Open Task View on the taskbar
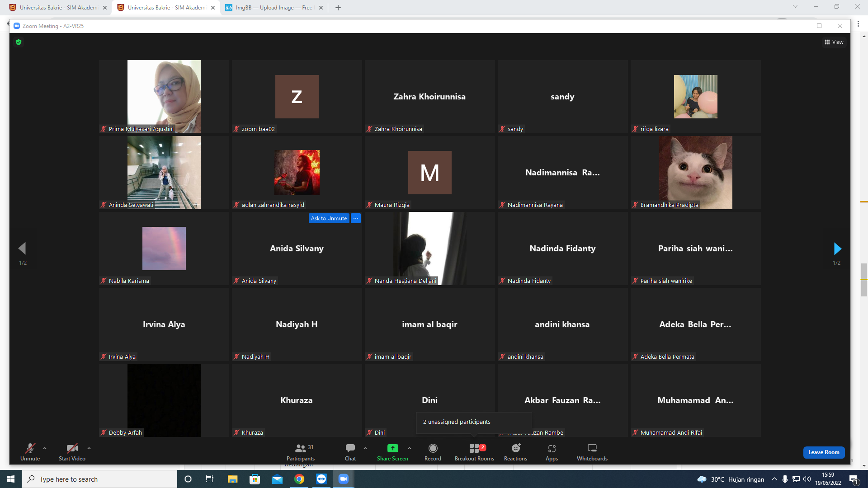The width and height of the screenshot is (868, 488). pos(210,479)
